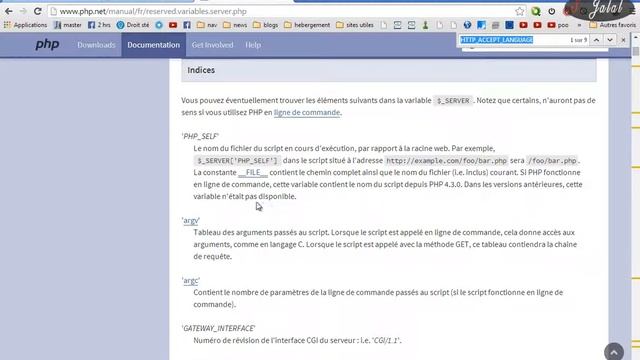This screenshot has height=360, width=640.
Task: Open the YouTube 'poo' bookmark
Action: tap(558, 25)
